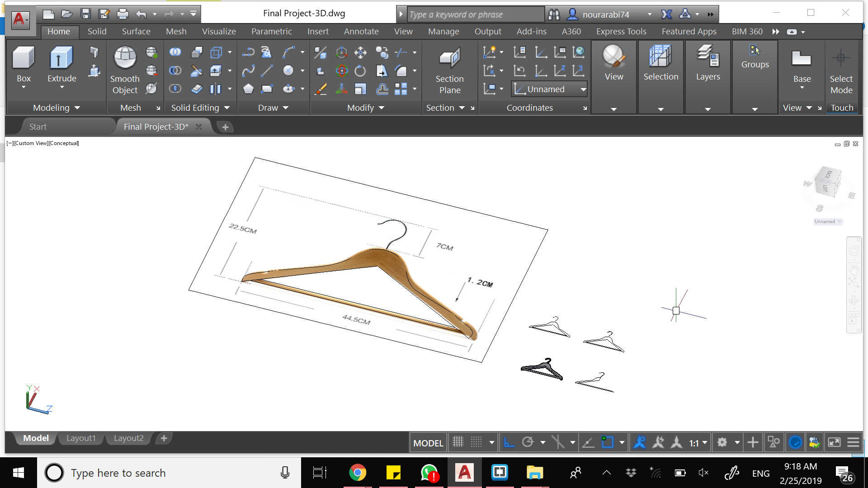The width and height of the screenshot is (868, 488).
Task: Open the Layers panel button
Action: (708, 57)
